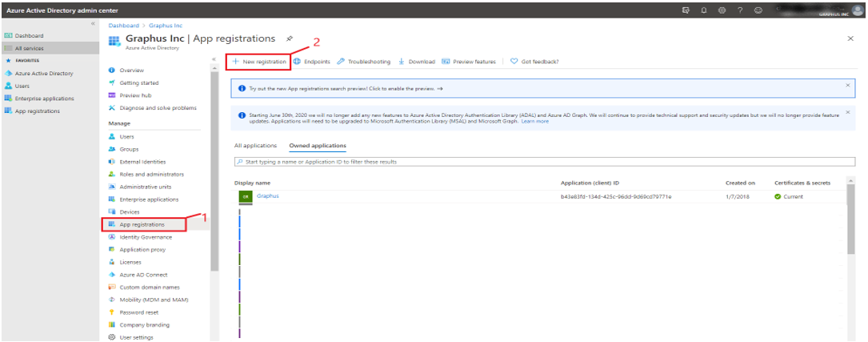Click the search preview banner text
Image resolution: width=868 pixels, height=342 pixels.
pos(346,89)
